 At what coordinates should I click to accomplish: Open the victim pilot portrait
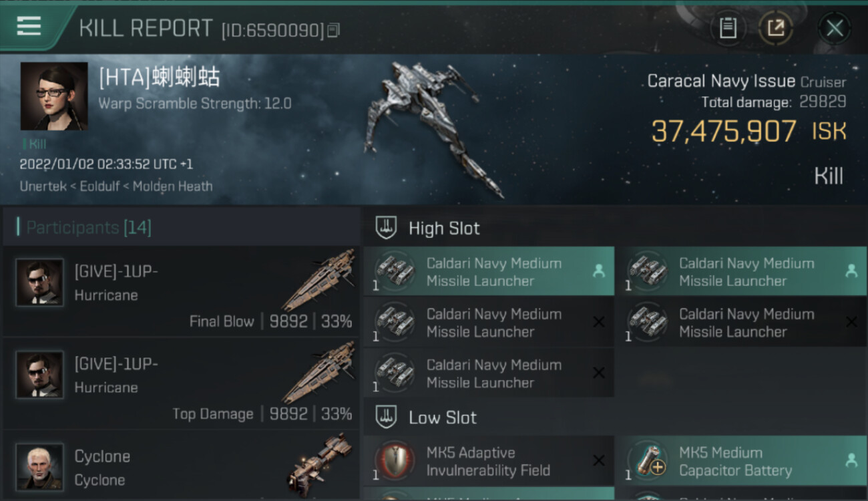pos(54,96)
